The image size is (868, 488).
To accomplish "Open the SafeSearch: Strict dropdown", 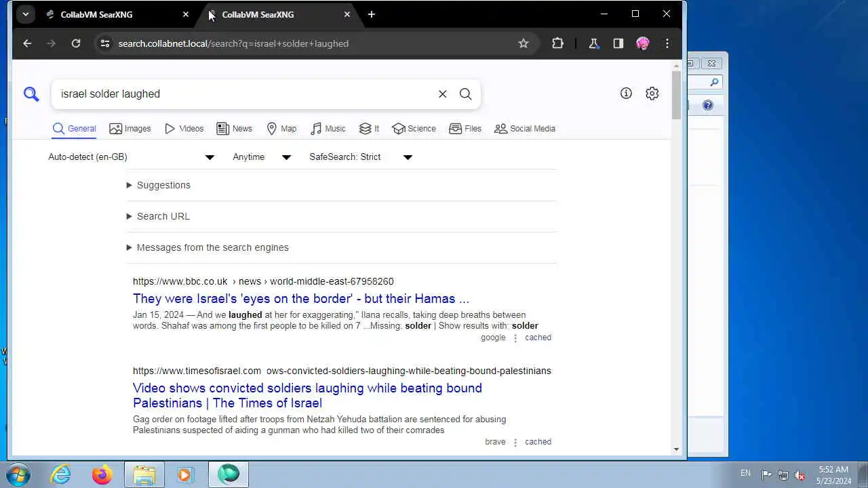I will 361,157.
